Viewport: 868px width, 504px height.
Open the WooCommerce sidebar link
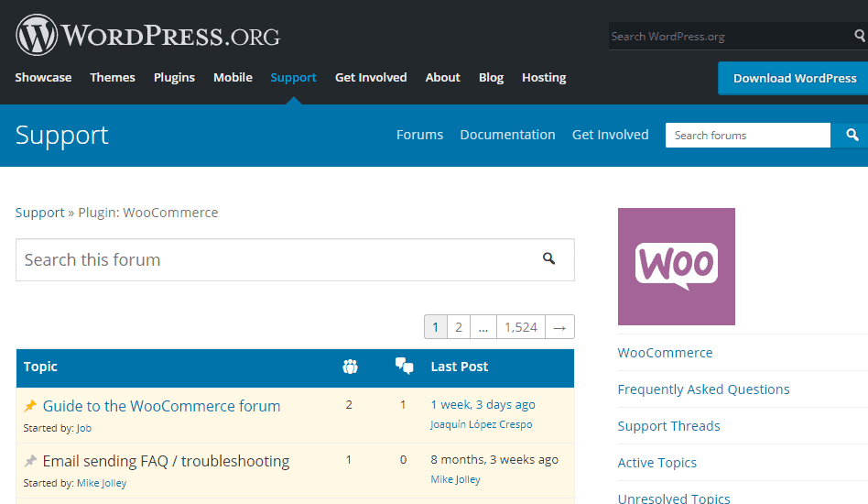pos(665,353)
